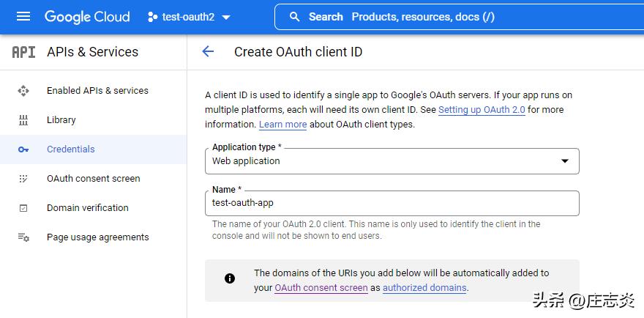
Task: Click the APIs & Services heading
Action: click(x=92, y=52)
